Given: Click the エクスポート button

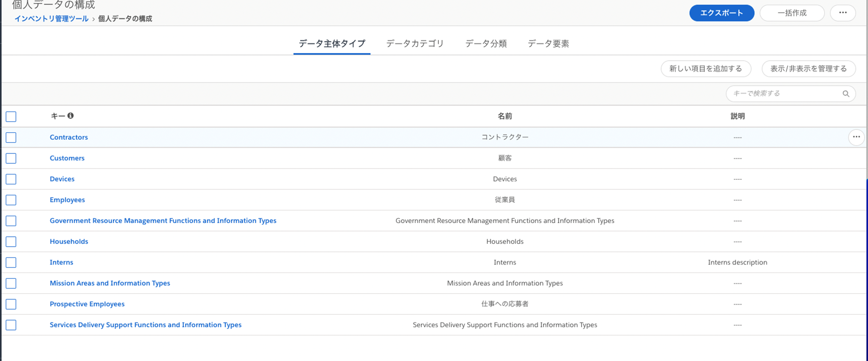Looking at the screenshot, I should (721, 13).
